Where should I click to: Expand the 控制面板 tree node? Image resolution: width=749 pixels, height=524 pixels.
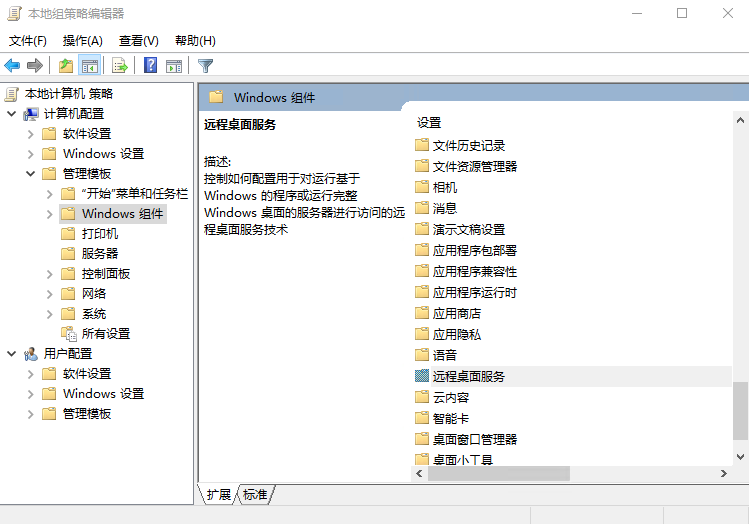(49, 274)
